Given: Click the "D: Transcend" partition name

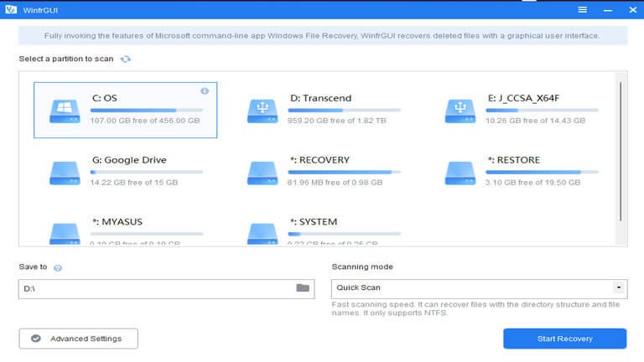Looking at the screenshot, I should 321,99.
